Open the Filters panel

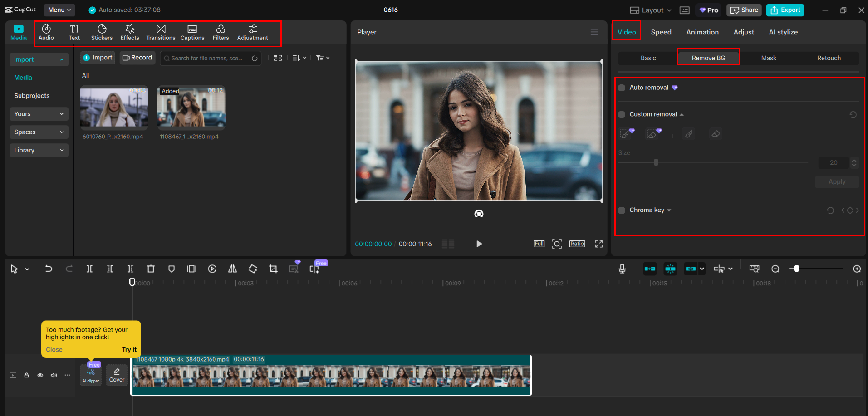221,32
